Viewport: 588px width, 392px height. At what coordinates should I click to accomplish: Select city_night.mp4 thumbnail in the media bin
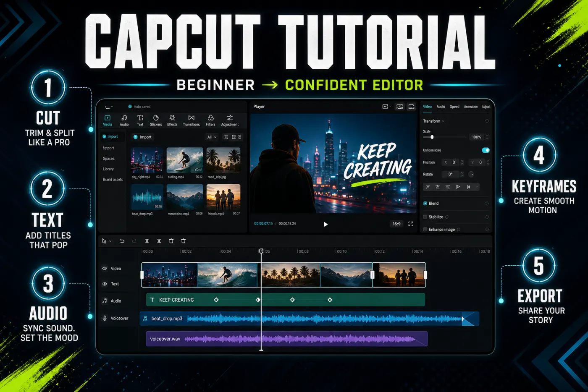click(x=147, y=160)
